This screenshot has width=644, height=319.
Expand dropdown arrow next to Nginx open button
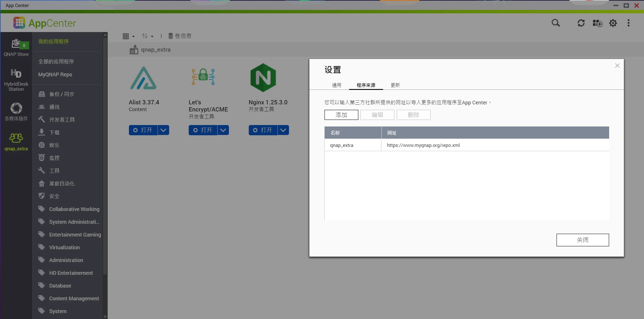tap(283, 130)
